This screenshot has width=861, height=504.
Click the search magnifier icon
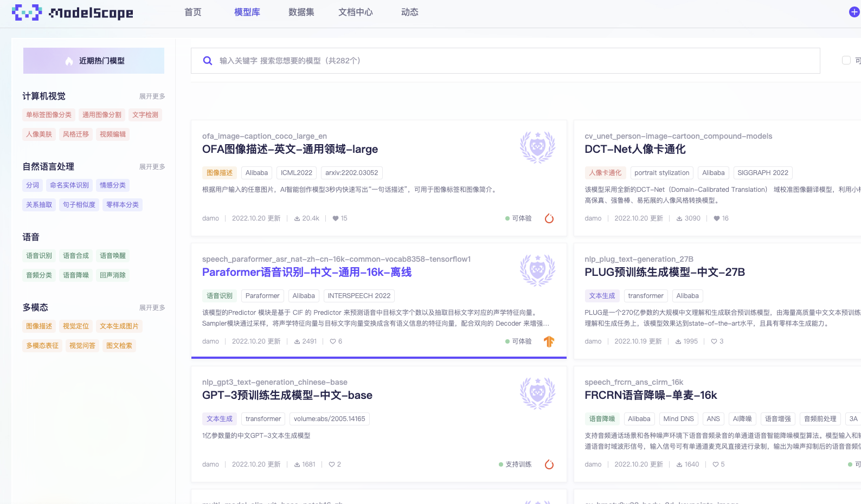coord(207,61)
